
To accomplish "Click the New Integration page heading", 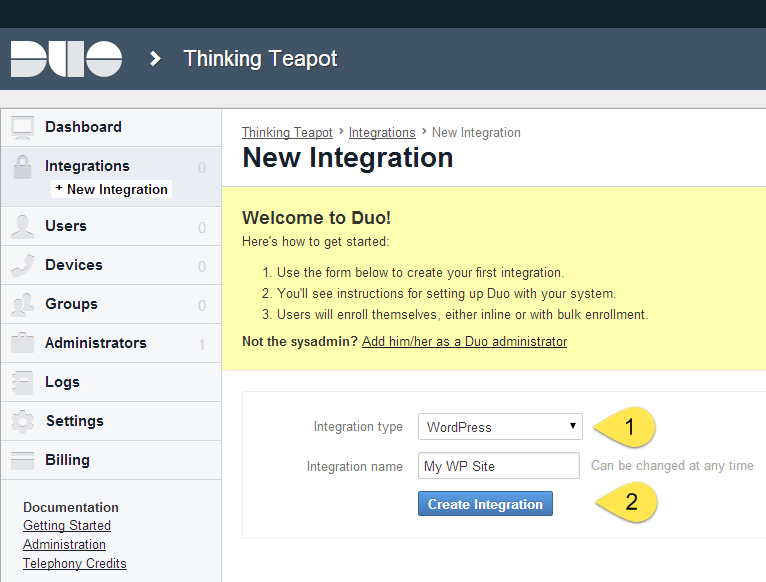I will [348, 158].
